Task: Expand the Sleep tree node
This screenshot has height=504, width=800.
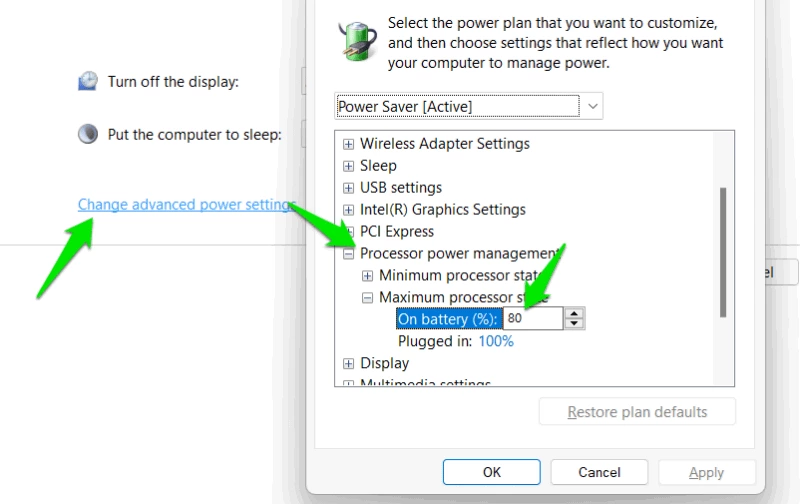Action: tap(348, 166)
